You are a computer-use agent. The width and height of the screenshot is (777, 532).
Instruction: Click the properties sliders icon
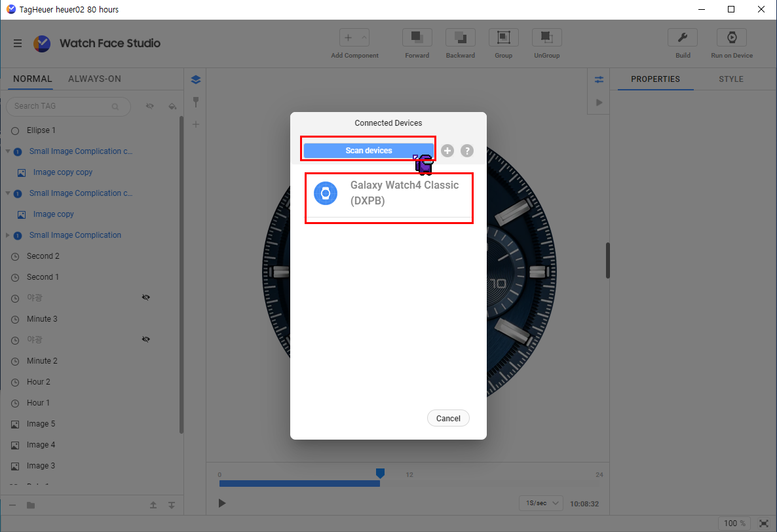(x=599, y=80)
